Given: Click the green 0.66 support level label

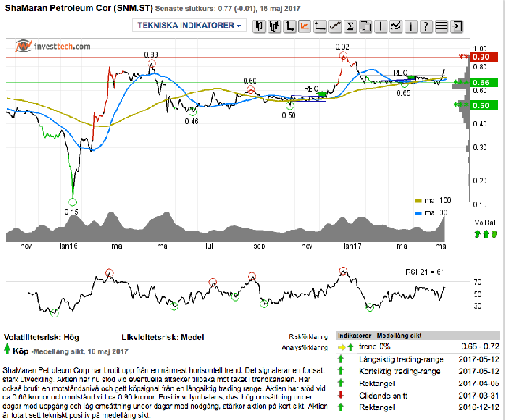Looking at the screenshot, I should click(484, 83).
